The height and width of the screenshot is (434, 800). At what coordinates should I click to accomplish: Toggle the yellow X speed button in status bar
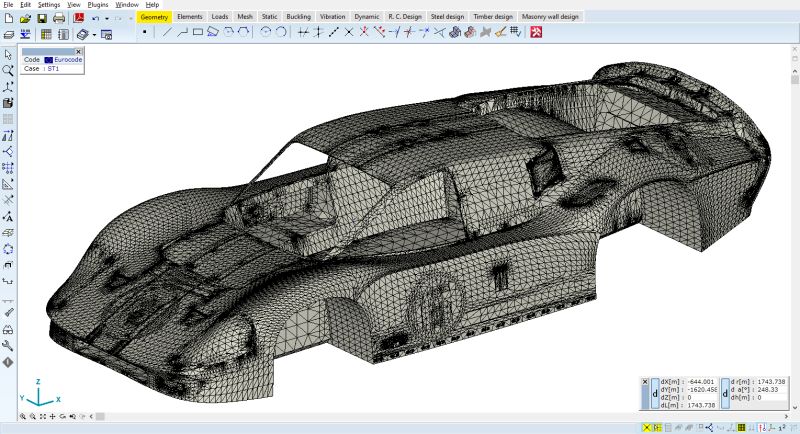point(647,428)
